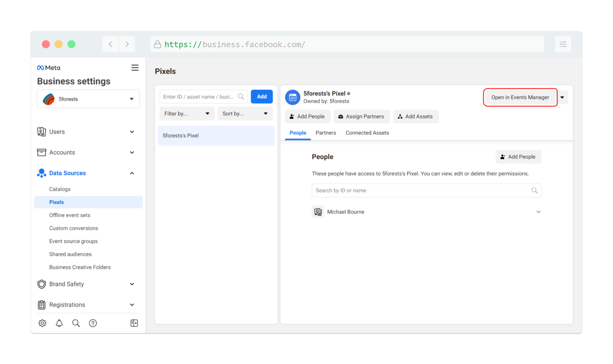Expand the Brand Safety section chevron
Screen dimensions: 613x364
(132, 284)
